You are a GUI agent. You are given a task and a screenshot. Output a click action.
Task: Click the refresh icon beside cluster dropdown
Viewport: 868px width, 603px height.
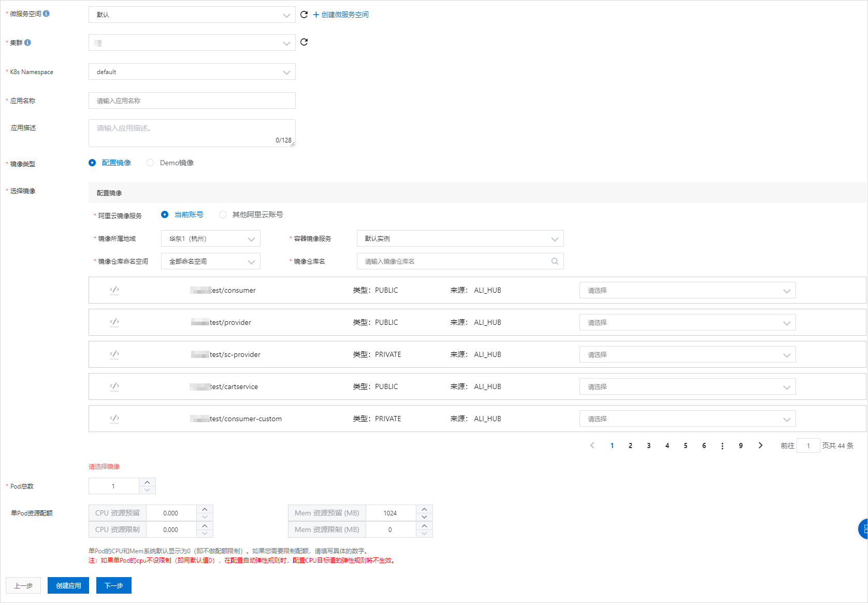tap(304, 42)
